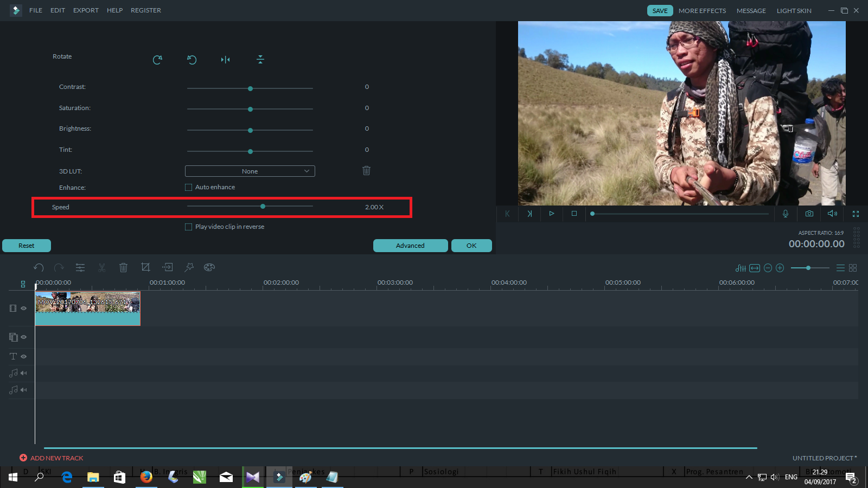The image size is (868, 488).
Task: Open MORE EFFECTS
Action: click(703, 10)
